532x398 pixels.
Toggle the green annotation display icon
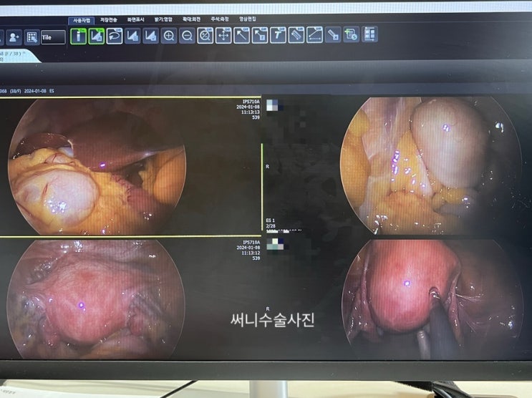pos(97,36)
